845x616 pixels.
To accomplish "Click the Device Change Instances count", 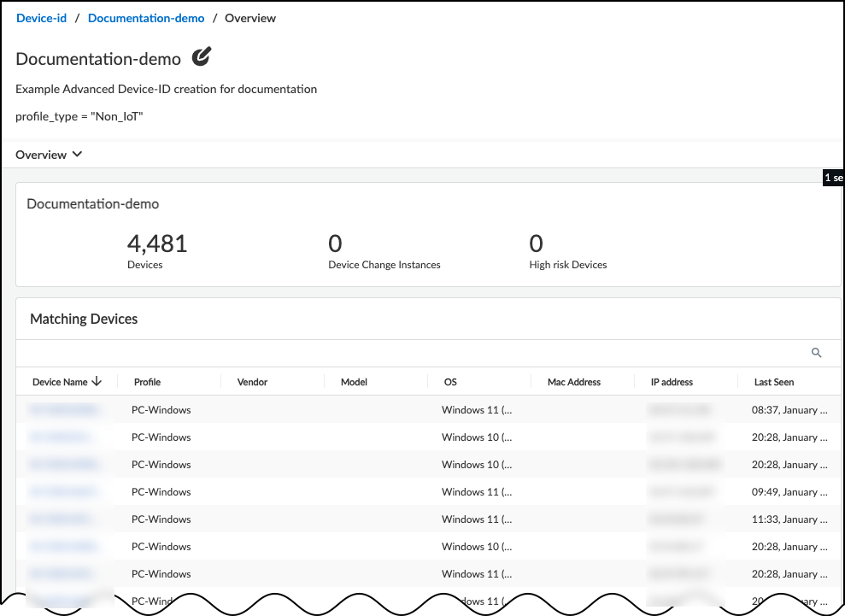I will (x=335, y=244).
